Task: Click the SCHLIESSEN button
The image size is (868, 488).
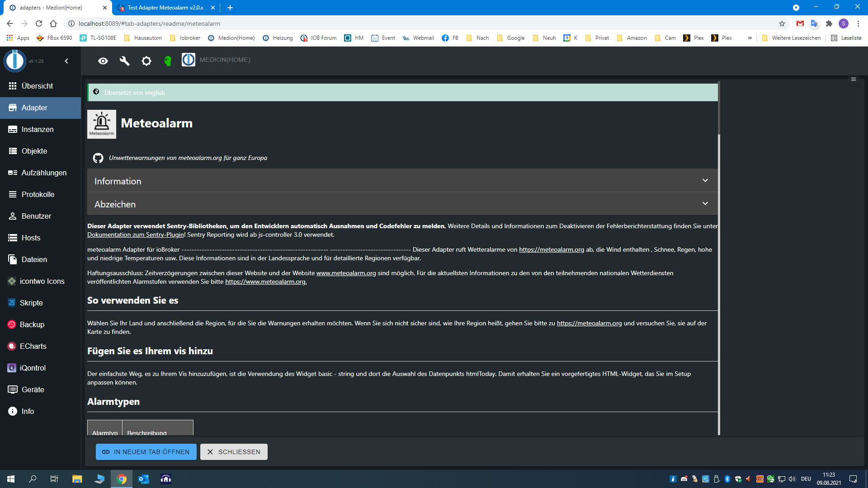Action: [234, 452]
